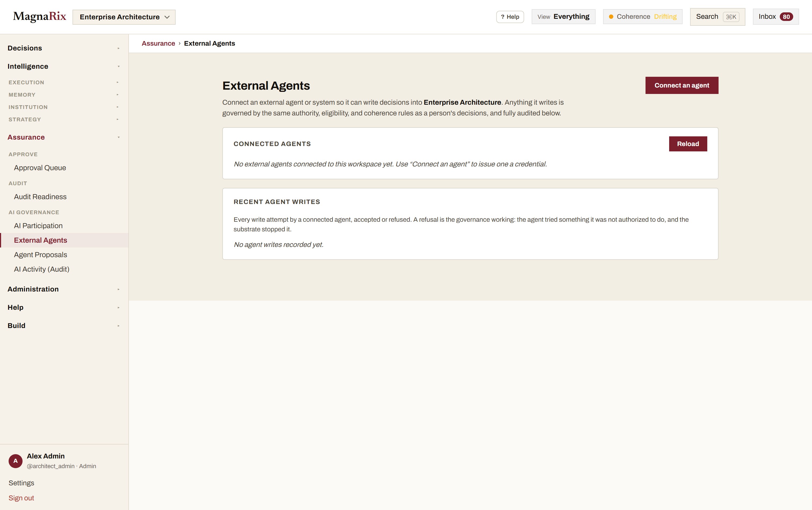This screenshot has width=812, height=510.
Task: Click the Connect an agent button
Action: click(682, 85)
